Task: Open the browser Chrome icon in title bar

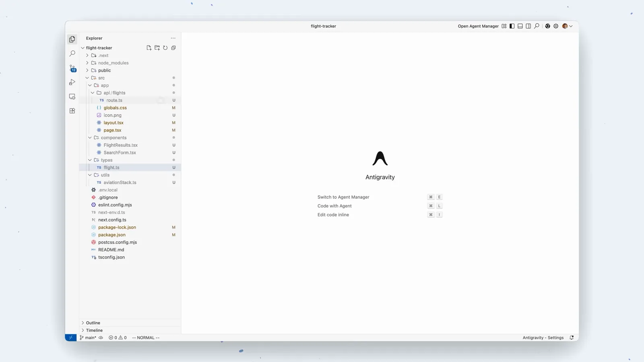Action: (x=547, y=26)
